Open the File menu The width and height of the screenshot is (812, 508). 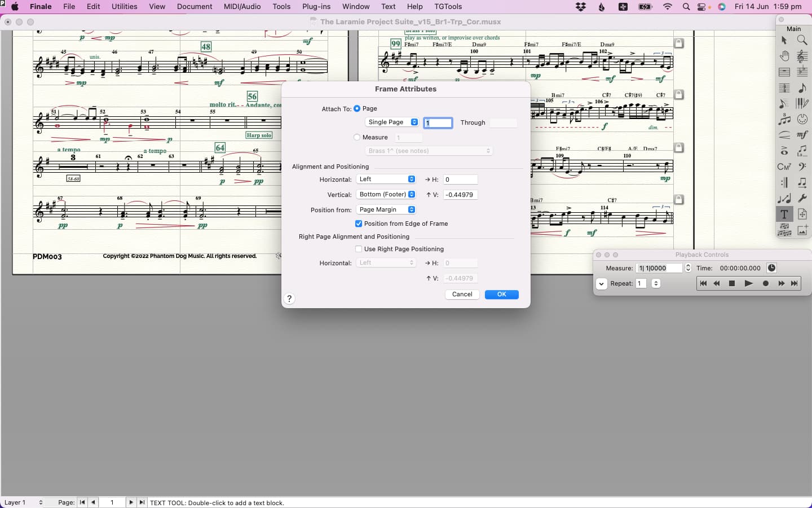click(x=69, y=7)
